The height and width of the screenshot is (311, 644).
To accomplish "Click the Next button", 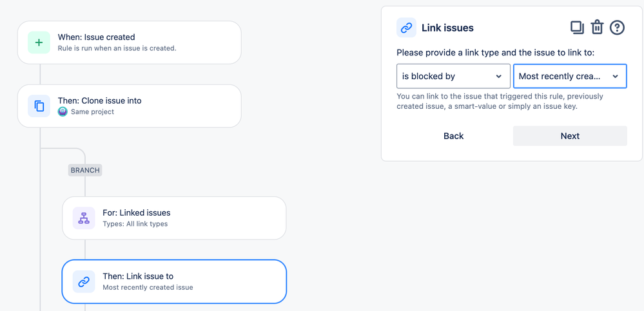I will [x=570, y=136].
